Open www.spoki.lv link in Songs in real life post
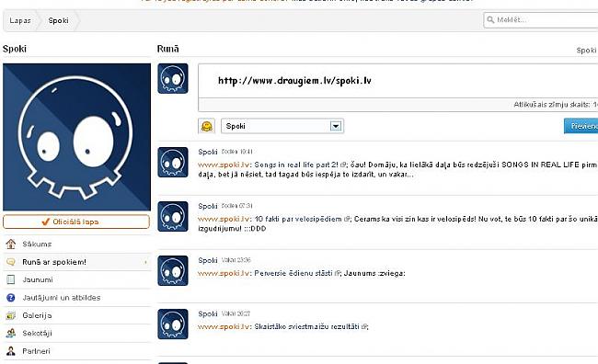This screenshot has height=364, width=598. [x=224, y=165]
